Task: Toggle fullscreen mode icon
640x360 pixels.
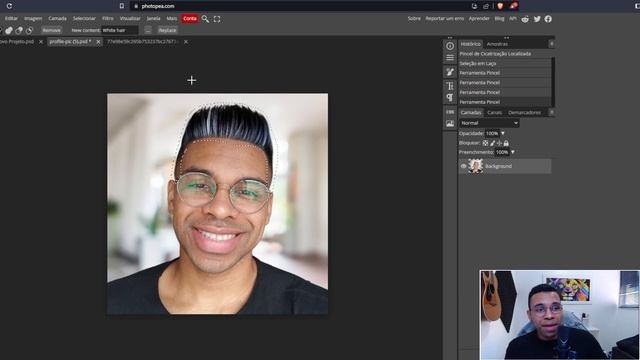Action: [217, 19]
